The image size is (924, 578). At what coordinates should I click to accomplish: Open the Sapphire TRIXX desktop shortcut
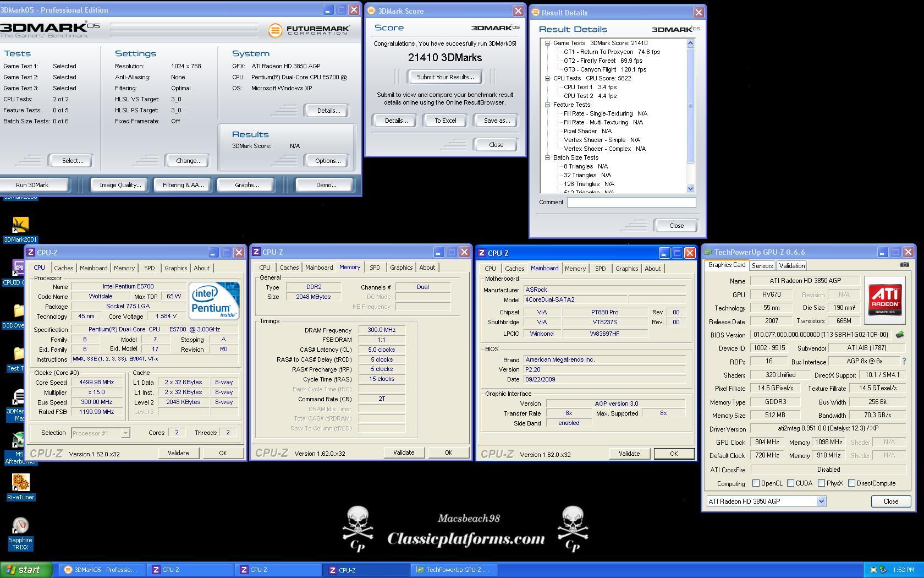point(20,534)
